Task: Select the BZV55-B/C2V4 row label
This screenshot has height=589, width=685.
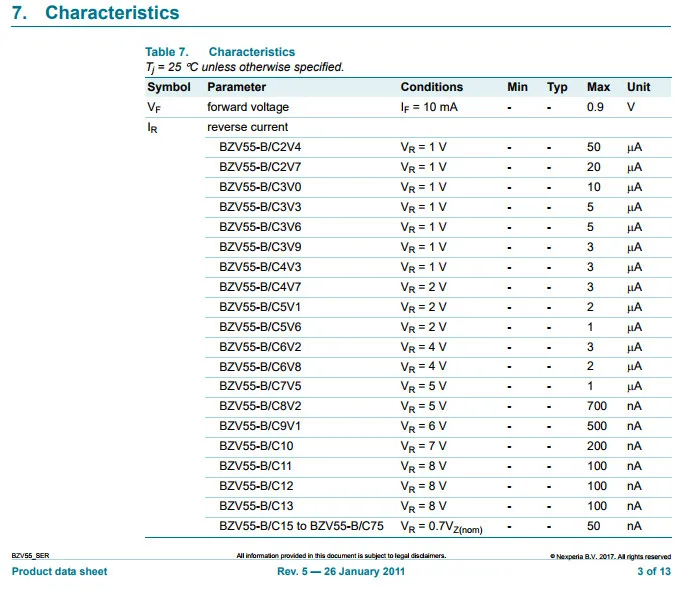Action: point(260,147)
